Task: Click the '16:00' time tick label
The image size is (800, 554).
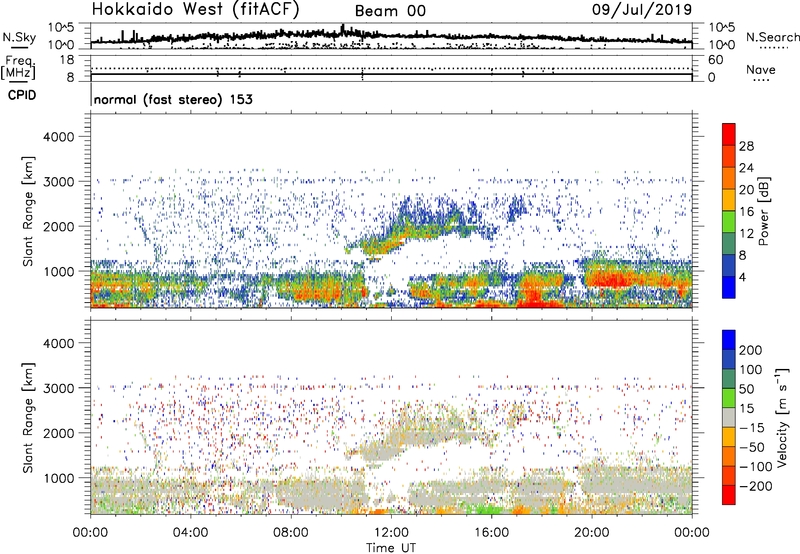Action: pyautogui.click(x=491, y=533)
